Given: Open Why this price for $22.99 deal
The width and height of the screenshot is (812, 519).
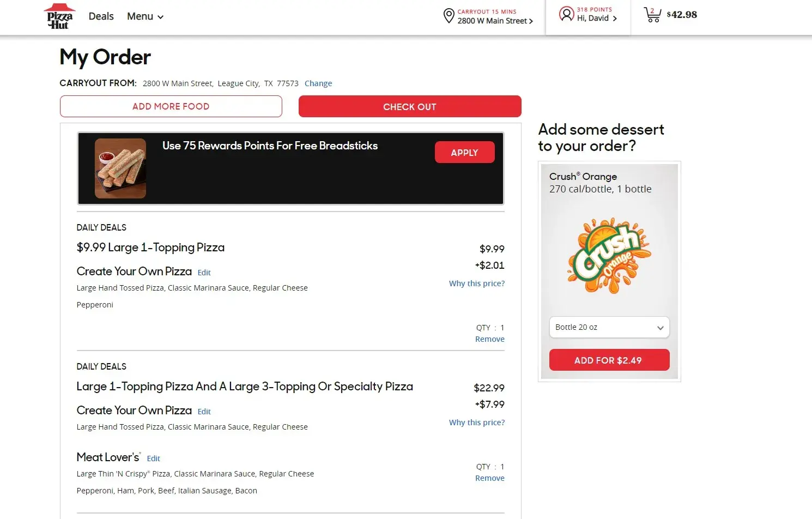Looking at the screenshot, I should point(476,423).
